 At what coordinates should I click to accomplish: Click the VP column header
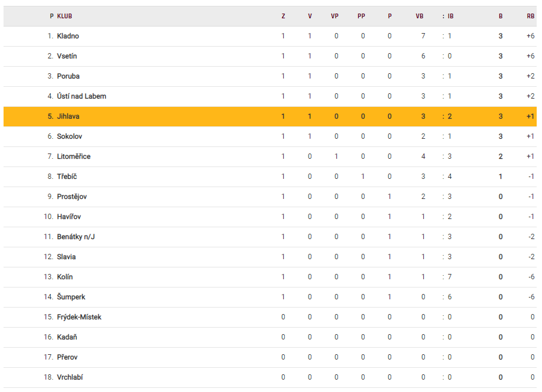(335, 17)
